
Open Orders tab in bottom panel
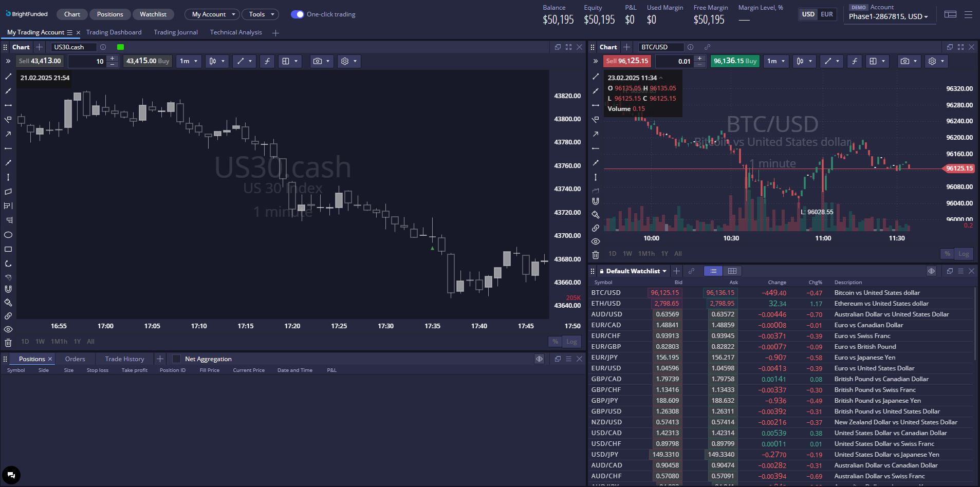point(75,359)
